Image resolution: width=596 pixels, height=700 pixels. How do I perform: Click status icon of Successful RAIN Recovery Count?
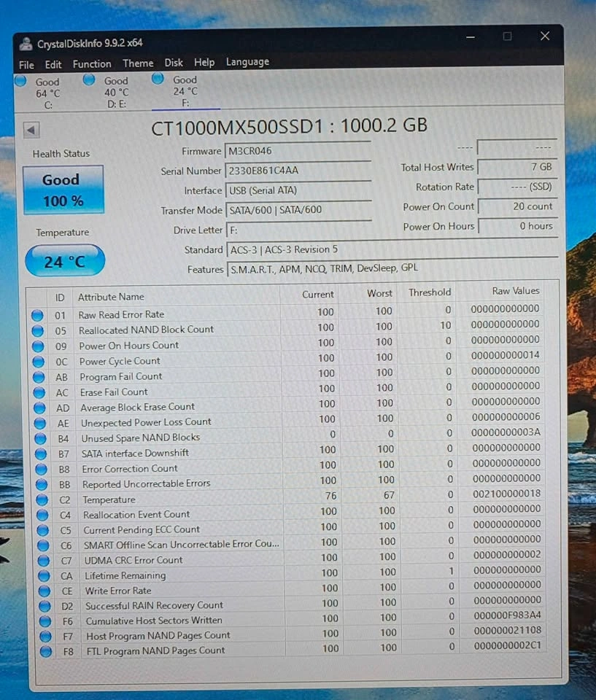click(45, 607)
